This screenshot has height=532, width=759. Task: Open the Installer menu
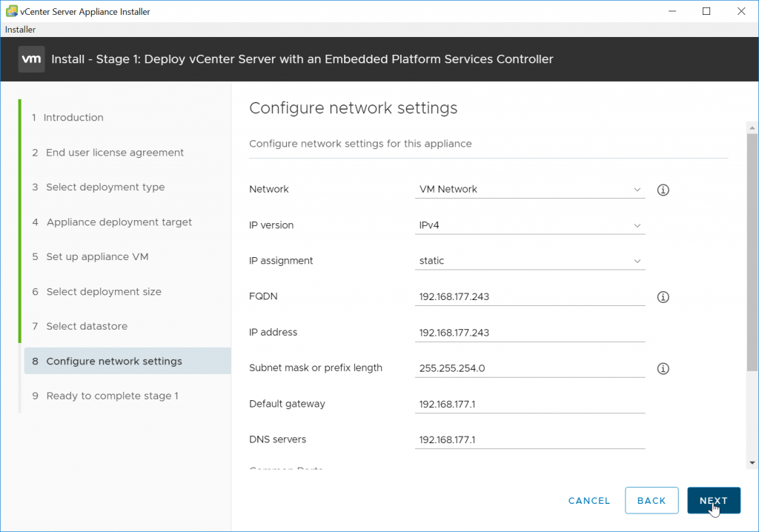tap(20, 30)
